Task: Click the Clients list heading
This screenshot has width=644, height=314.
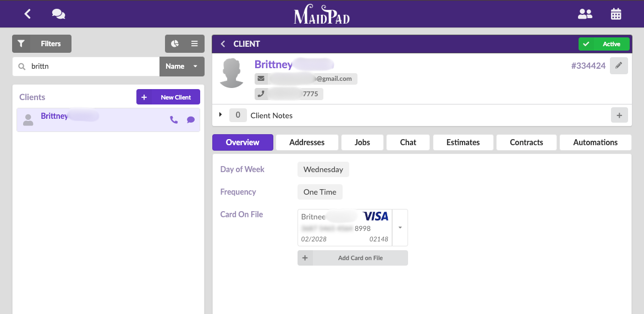Action: (x=32, y=97)
